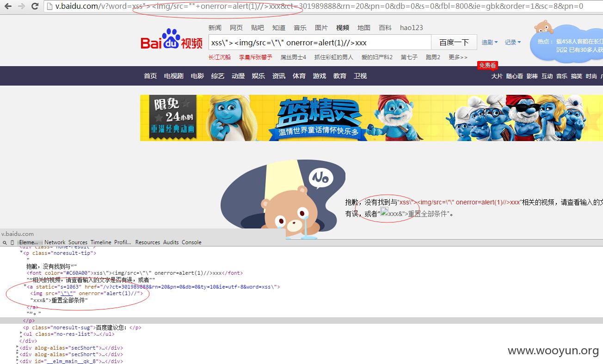Open the Audits DevTools tab
Screen dimensions: 603x364
(171, 242)
